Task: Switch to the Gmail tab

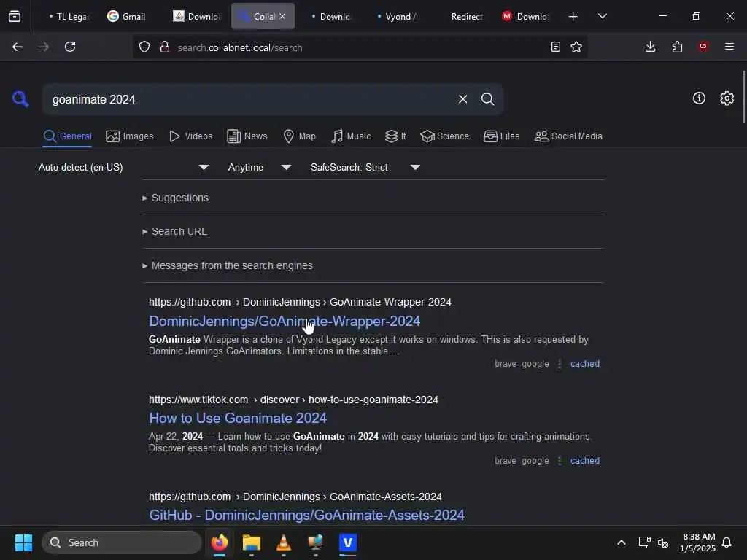Action: (126, 17)
